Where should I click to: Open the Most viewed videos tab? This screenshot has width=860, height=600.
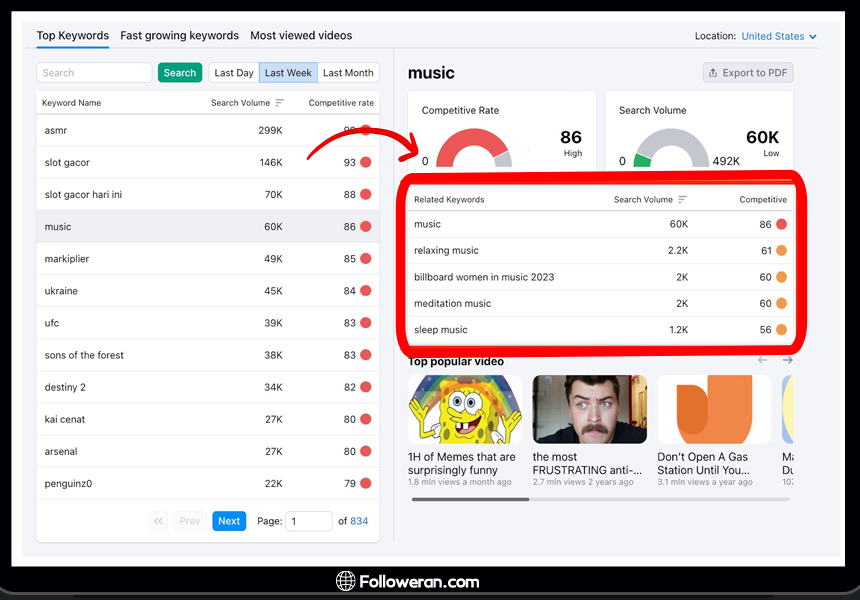(301, 36)
